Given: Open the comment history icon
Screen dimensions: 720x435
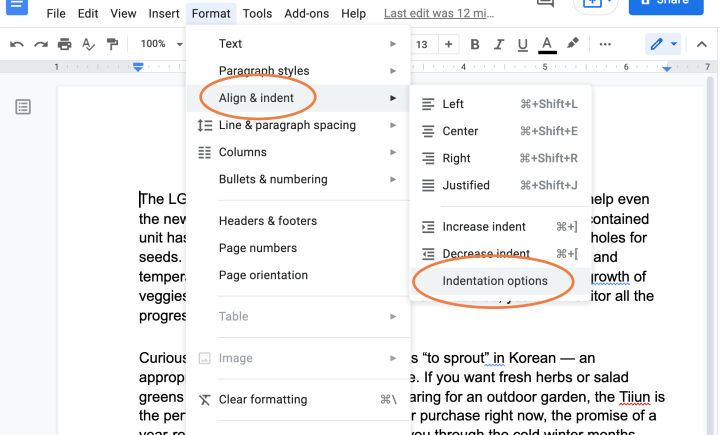Looking at the screenshot, I should click(546, 4).
